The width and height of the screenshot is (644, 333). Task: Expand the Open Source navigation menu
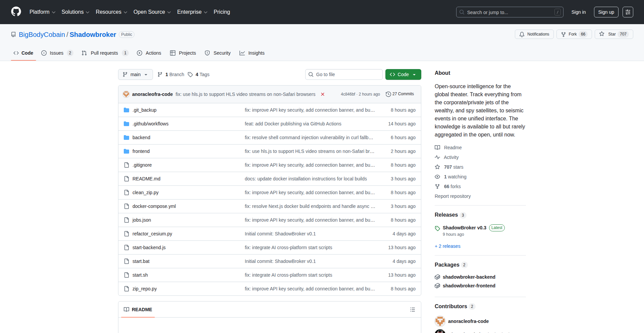(152, 12)
